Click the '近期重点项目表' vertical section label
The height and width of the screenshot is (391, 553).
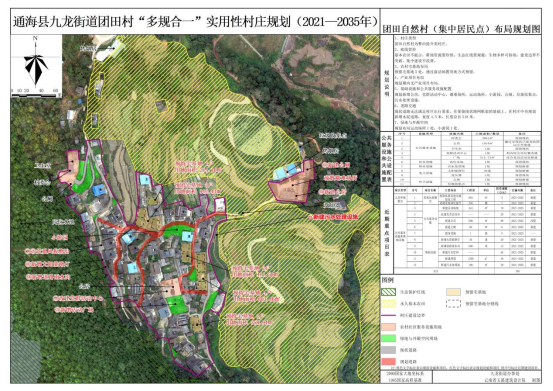point(387,232)
